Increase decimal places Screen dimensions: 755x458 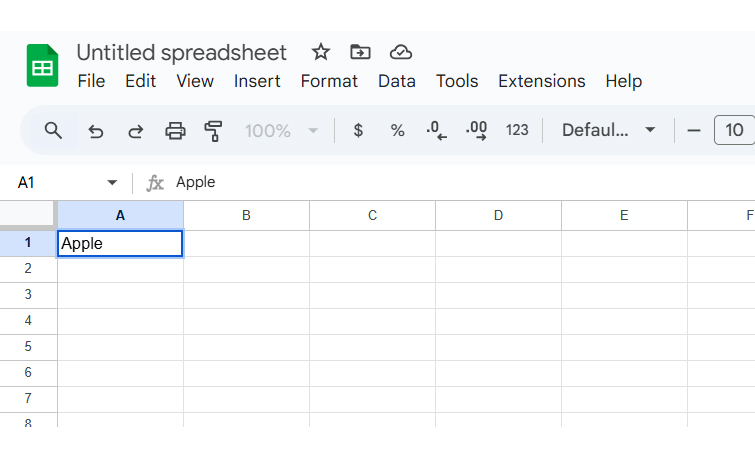[x=476, y=130]
